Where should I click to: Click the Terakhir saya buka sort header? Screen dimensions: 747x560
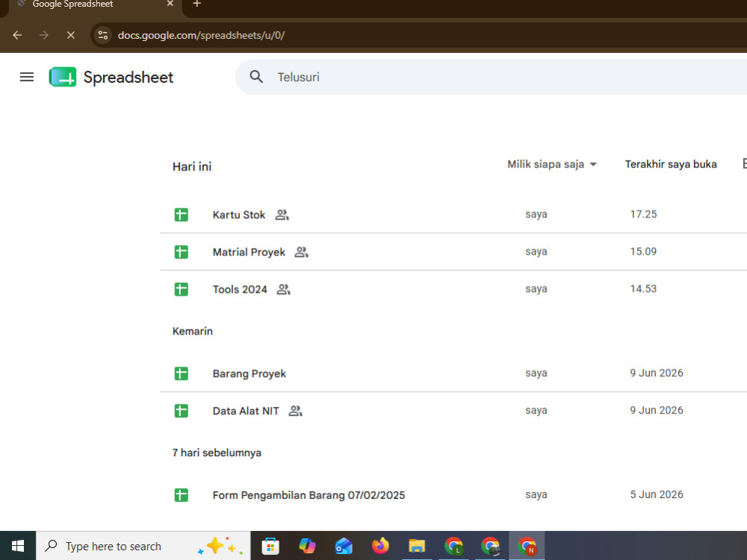(x=671, y=164)
